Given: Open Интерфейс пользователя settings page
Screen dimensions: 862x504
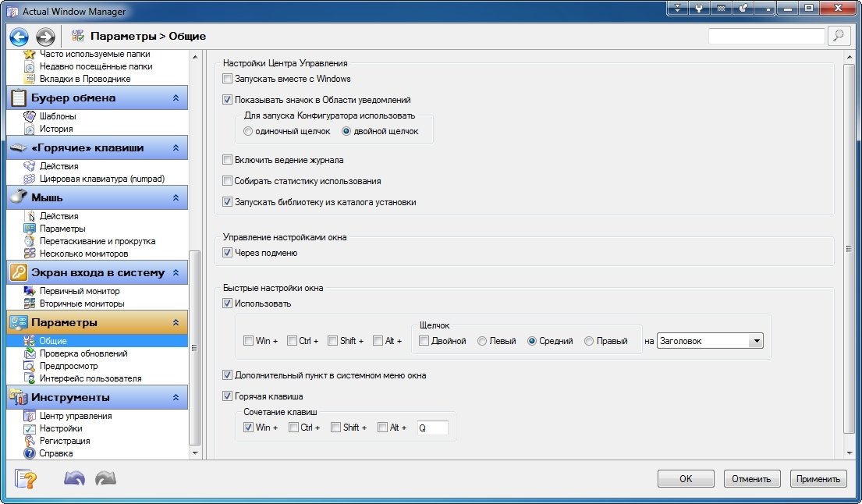Looking at the screenshot, I should tap(90, 378).
